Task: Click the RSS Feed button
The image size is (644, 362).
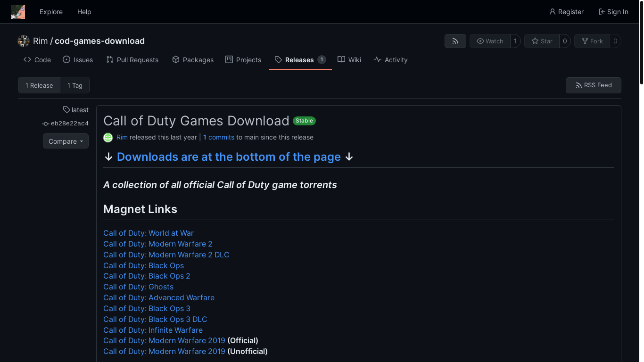Action: click(594, 85)
